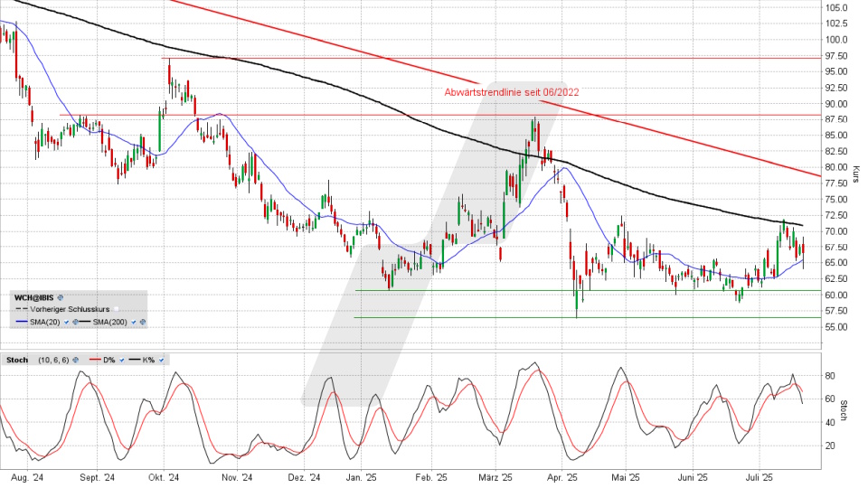Click the Juli '25 date label
868x488 pixels.
759,477
